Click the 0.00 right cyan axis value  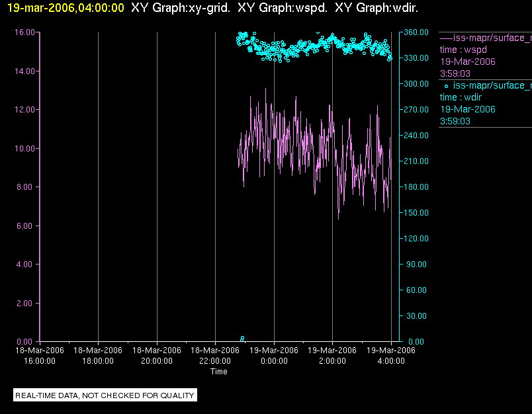(416, 341)
